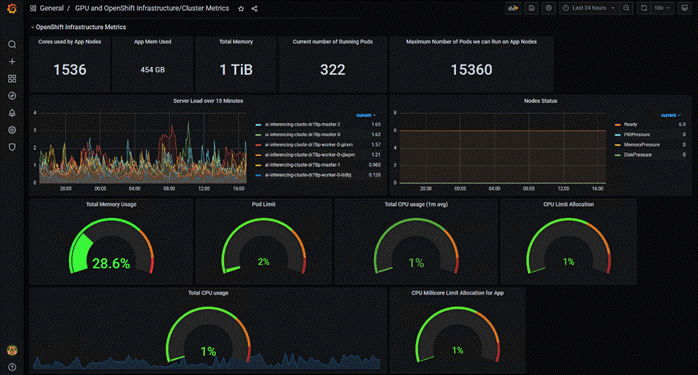Open the Server Load over 15 Minutes panel title menu
Screen dimensions: 698x375
point(208,101)
